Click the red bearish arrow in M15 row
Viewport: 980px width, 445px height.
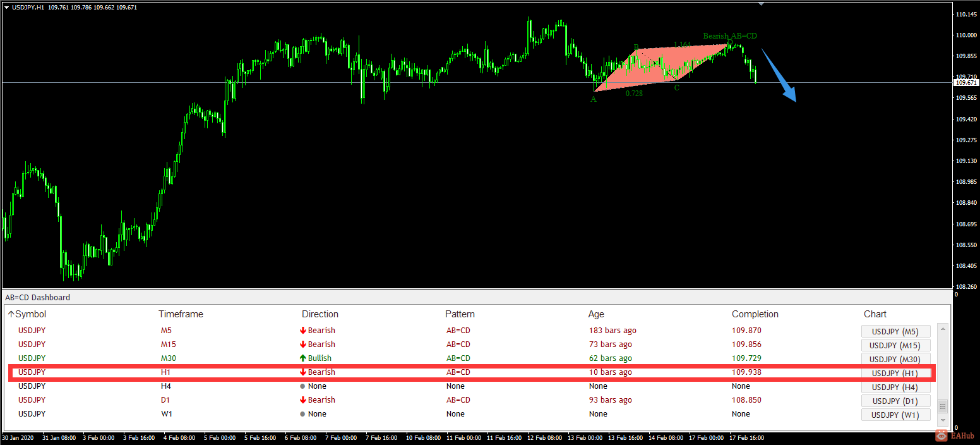click(303, 344)
